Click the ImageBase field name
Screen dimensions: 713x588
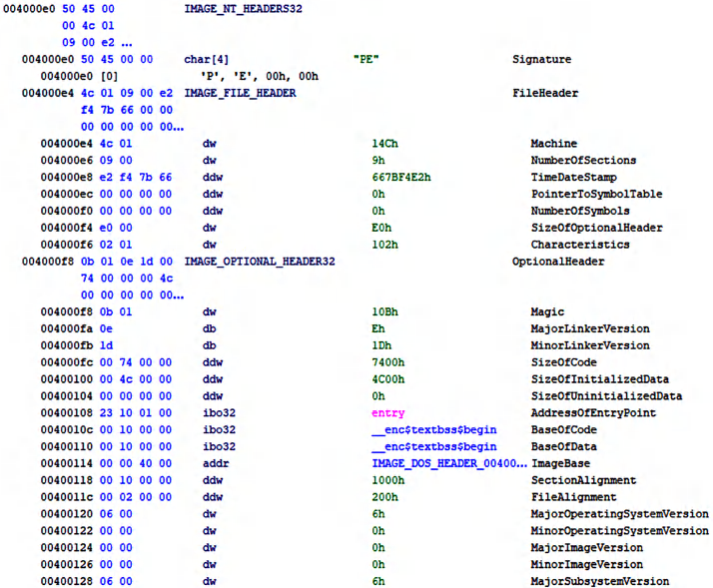560,463
